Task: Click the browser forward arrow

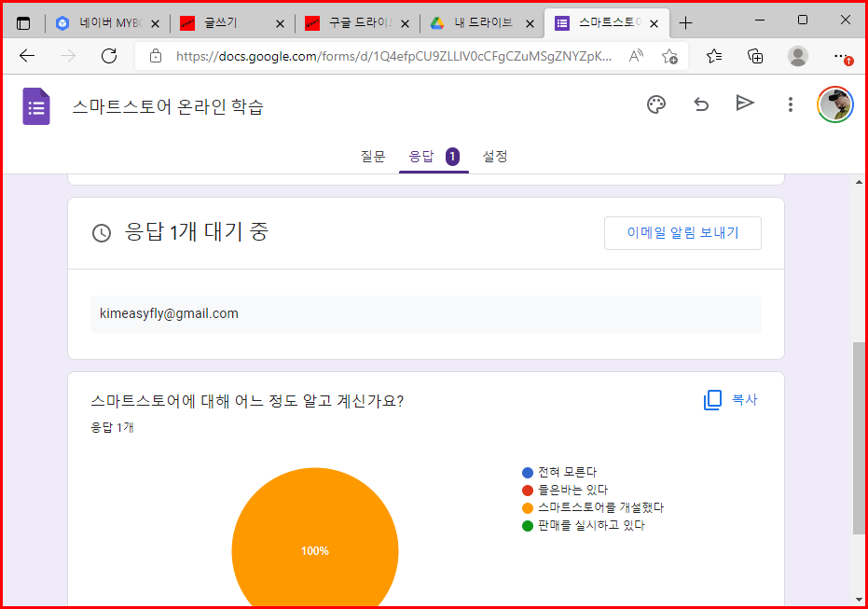Action: pos(67,56)
